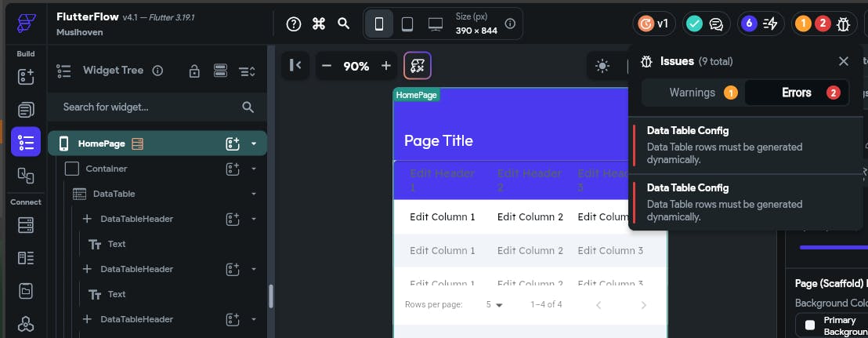Expand the HomePage options dropdown arrow

pos(254,144)
